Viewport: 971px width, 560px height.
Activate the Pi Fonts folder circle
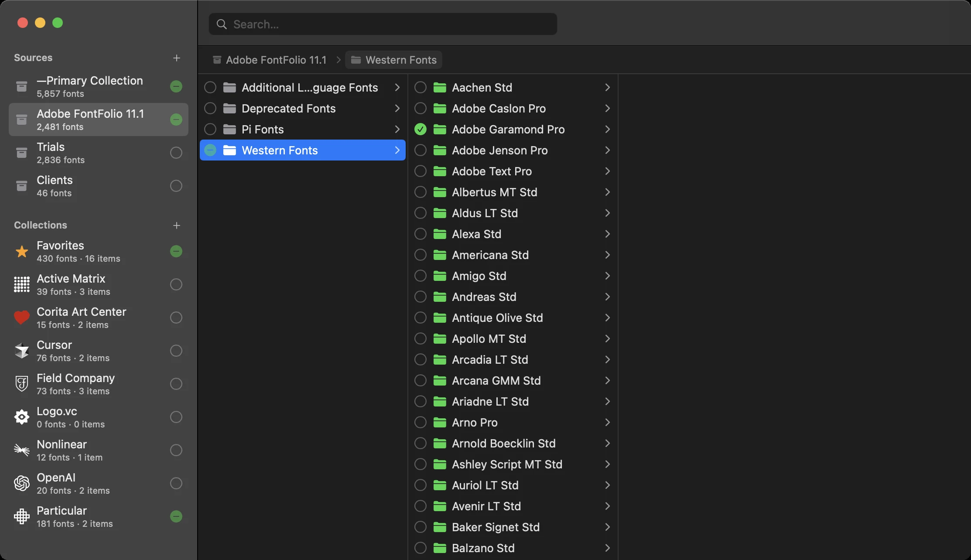[210, 130]
